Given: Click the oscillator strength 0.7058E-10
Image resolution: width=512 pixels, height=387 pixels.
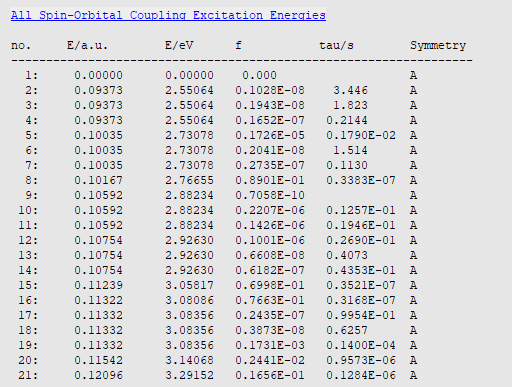Looking at the screenshot, I should click(x=270, y=195).
